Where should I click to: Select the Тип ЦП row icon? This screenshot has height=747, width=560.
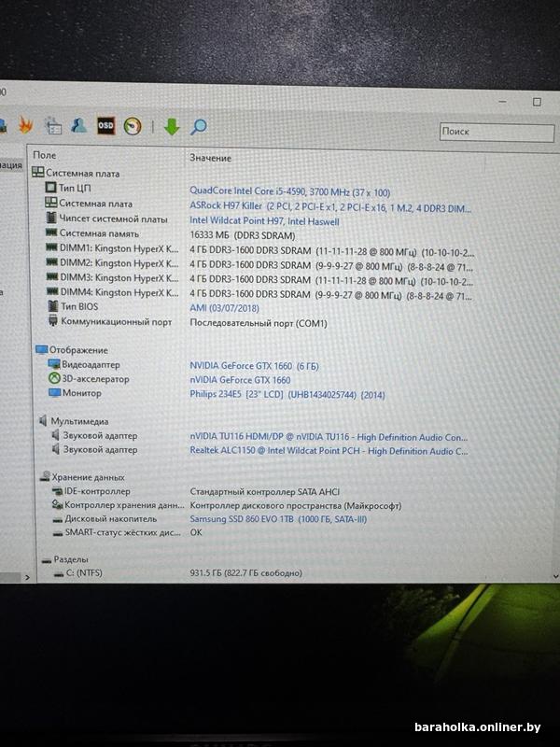point(51,188)
